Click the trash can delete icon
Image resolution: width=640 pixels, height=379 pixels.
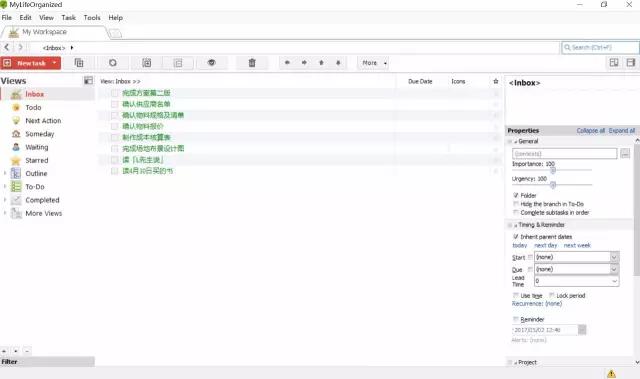pos(252,63)
